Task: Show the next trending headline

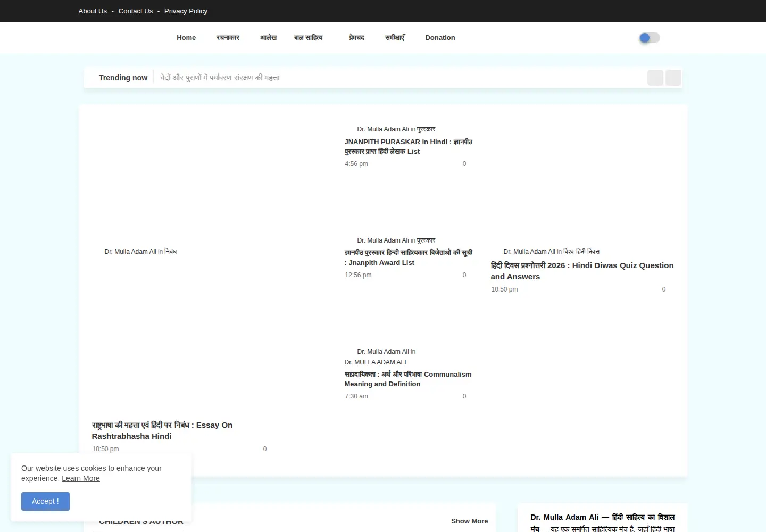Action: click(x=673, y=78)
